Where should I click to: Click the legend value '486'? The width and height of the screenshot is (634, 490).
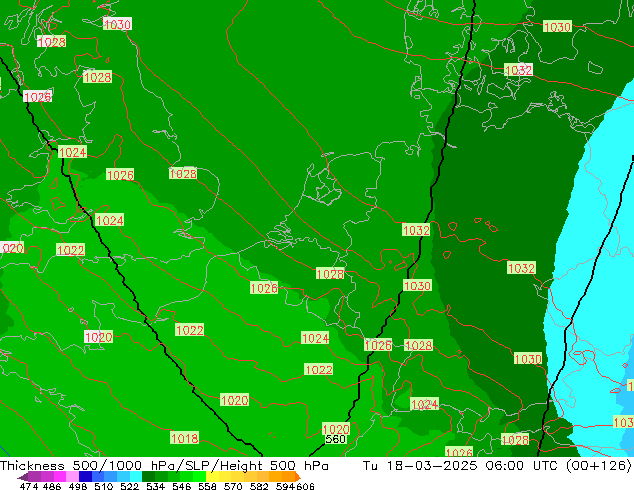coord(52,486)
